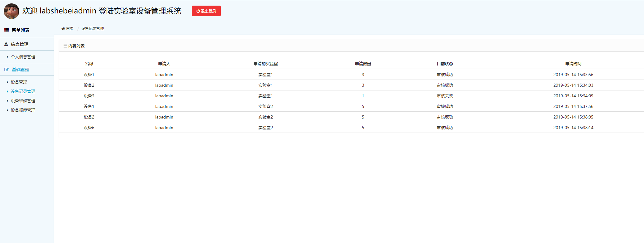Click the user avatar picture
Image resolution: width=644 pixels, height=243 pixels.
[12, 11]
